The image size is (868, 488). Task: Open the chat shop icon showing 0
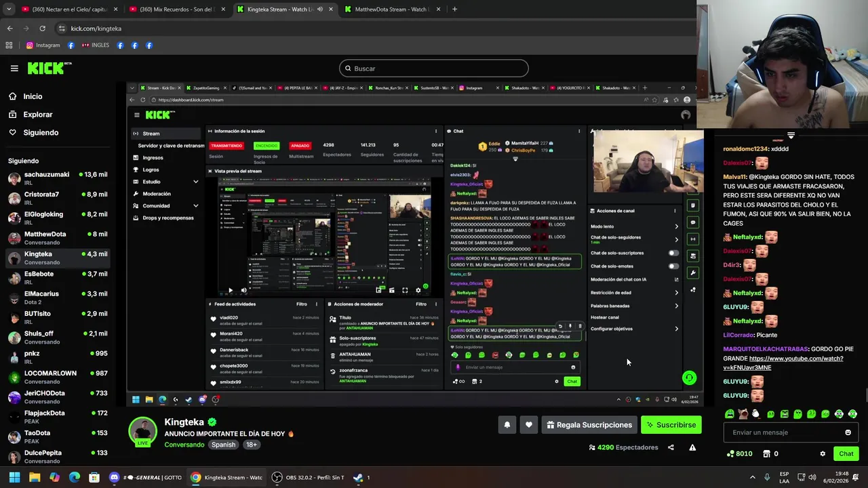point(767,453)
